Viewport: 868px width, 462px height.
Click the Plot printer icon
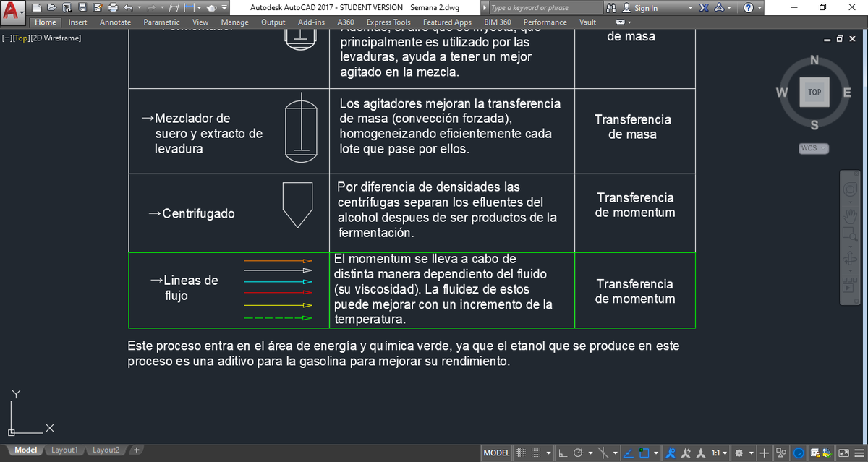click(x=113, y=8)
